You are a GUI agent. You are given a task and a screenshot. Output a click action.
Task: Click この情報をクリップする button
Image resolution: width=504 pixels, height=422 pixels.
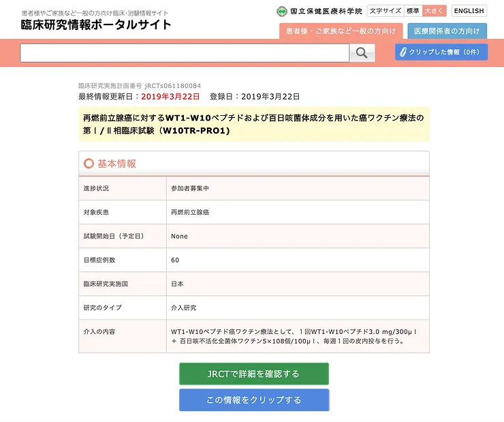pos(254,400)
